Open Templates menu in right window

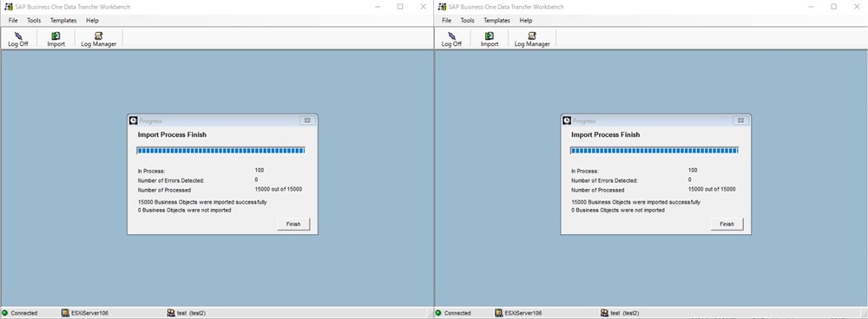[496, 21]
